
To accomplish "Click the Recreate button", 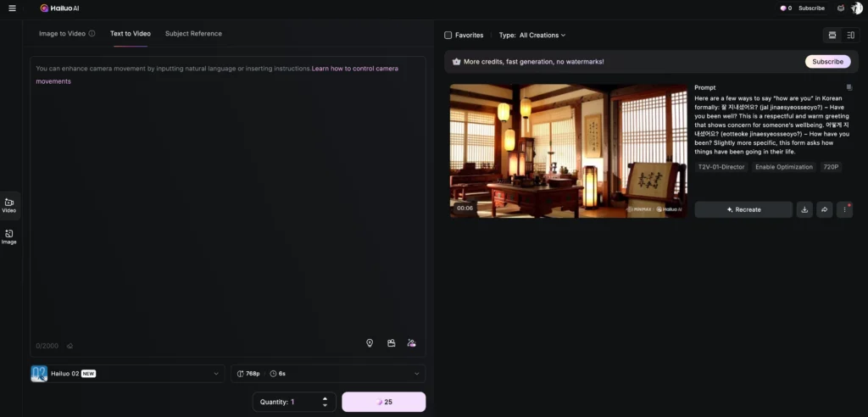I will (743, 209).
